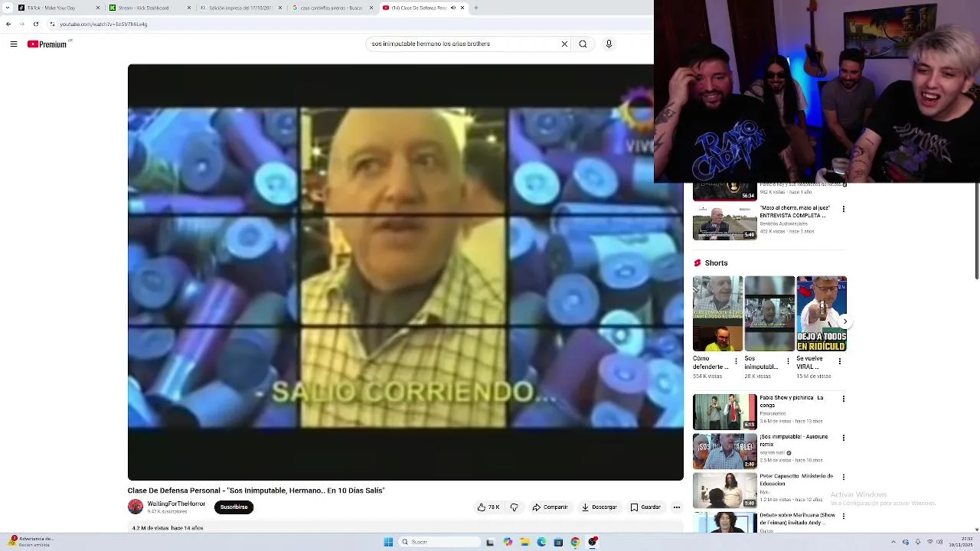Open more actions ellipsis under the video
Viewport: 980px width, 551px height.
[677, 507]
